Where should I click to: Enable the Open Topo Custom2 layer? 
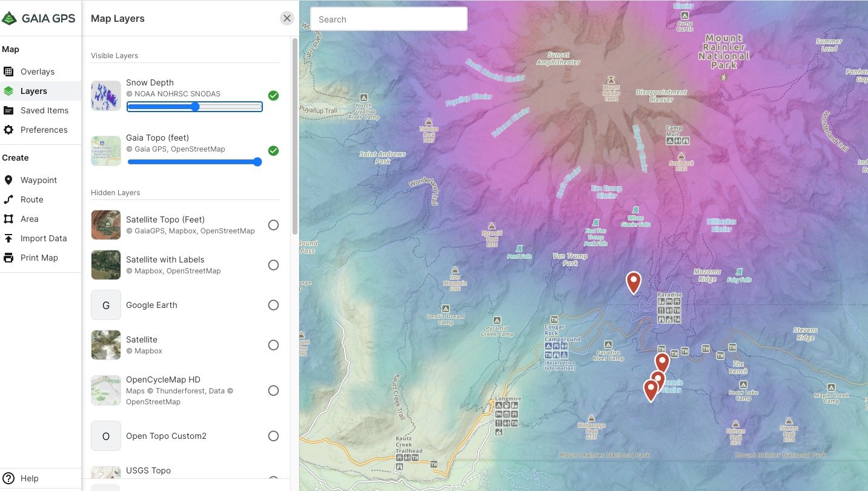(273, 436)
